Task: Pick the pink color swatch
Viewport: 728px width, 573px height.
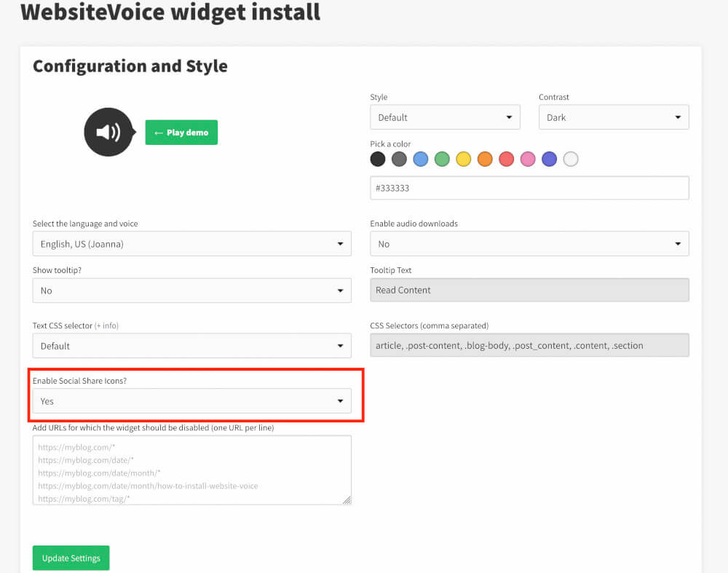Action: [x=528, y=159]
